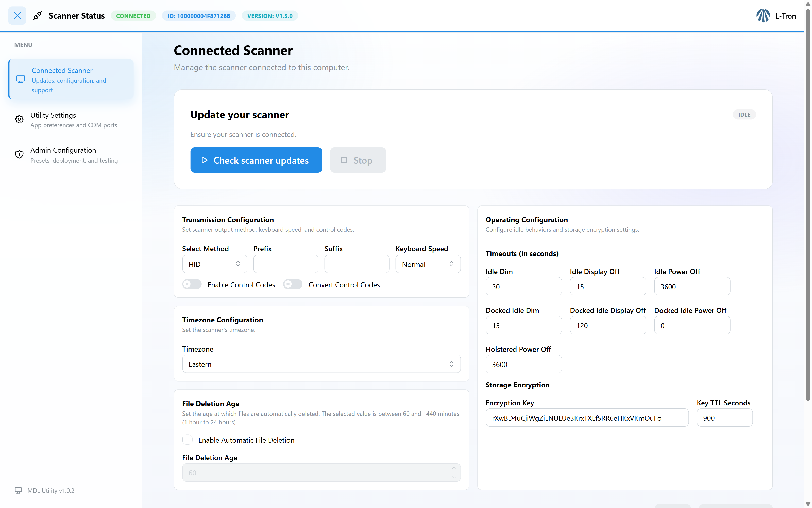Click the Prefix input field
Image resolution: width=812 pixels, height=508 pixels.
(285, 264)
